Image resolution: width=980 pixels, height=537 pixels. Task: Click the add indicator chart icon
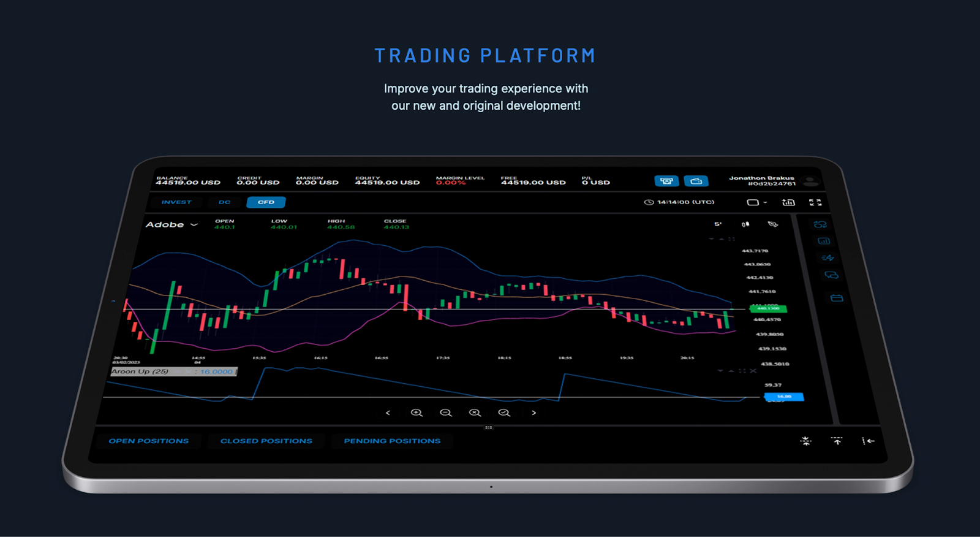click(x=788, y=202)
